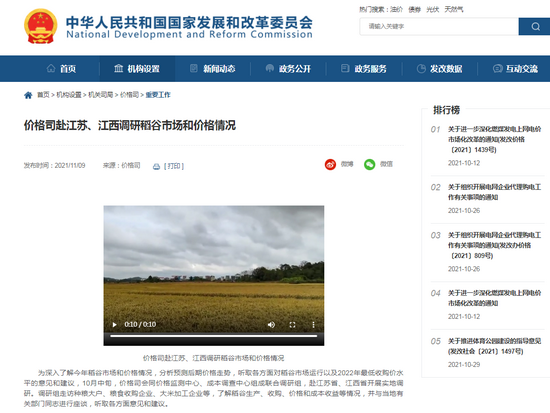Open ranking item 02 dated 2021-10-26
Viewport: 550px width, 413px height.
494,192
